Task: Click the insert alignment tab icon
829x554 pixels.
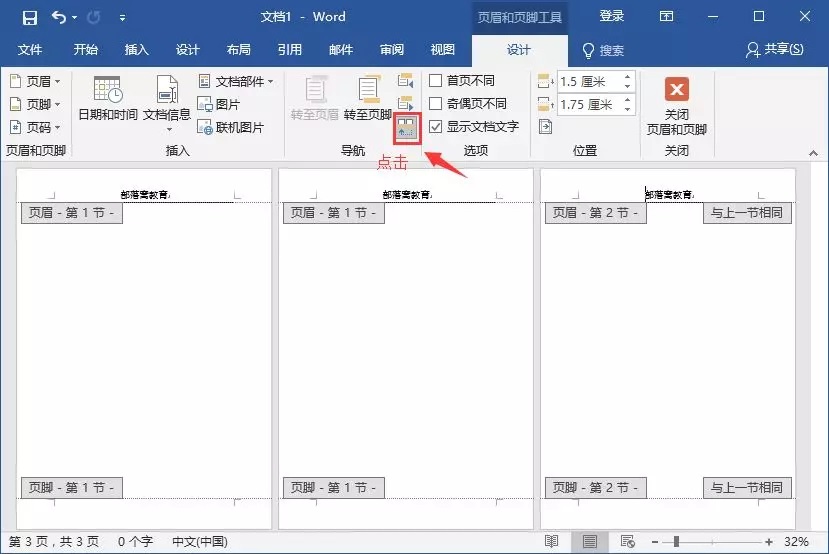Action: tap(545, 127)
